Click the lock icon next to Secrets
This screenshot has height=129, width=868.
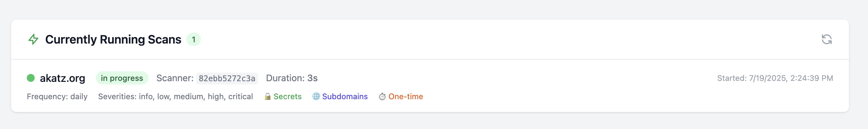pyautogui.click(x=268, y=97)
